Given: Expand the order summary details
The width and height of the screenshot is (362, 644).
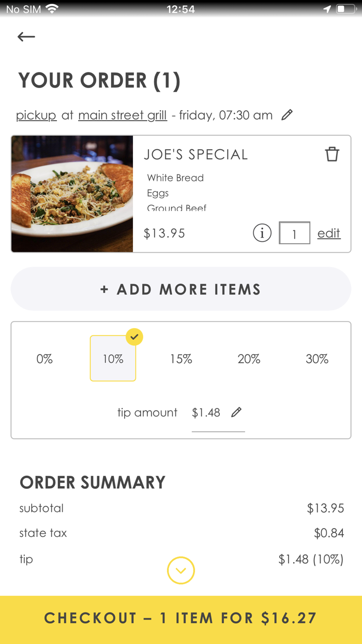Looking at the screenshot, I should (x=181, y=570).
